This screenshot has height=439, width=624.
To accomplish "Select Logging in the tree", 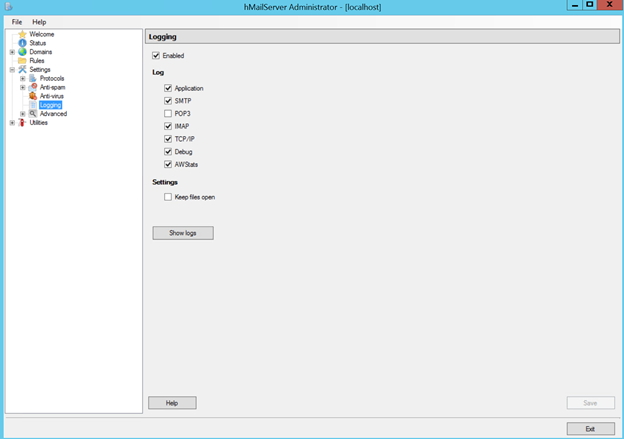I will click(x=51, y=105).
